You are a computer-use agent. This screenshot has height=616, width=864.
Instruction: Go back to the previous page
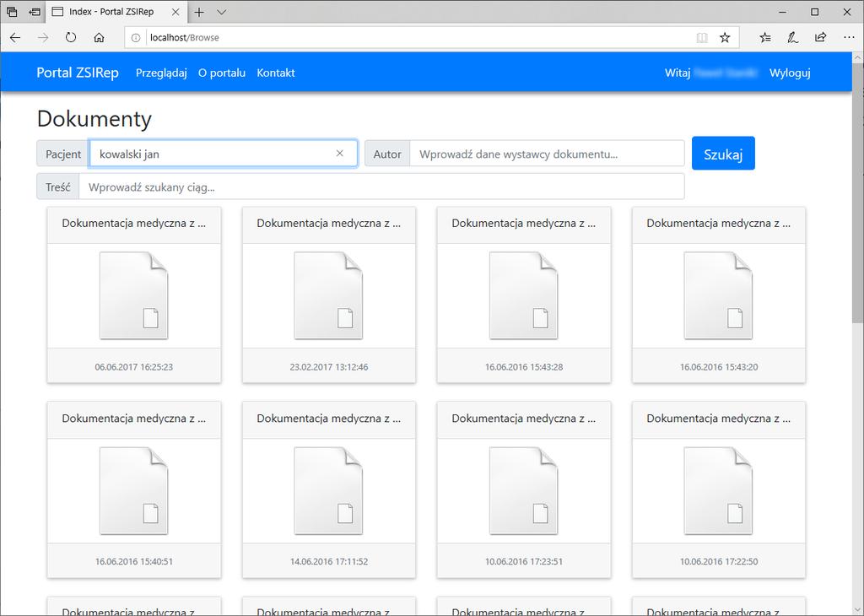[x=15, y=37]
